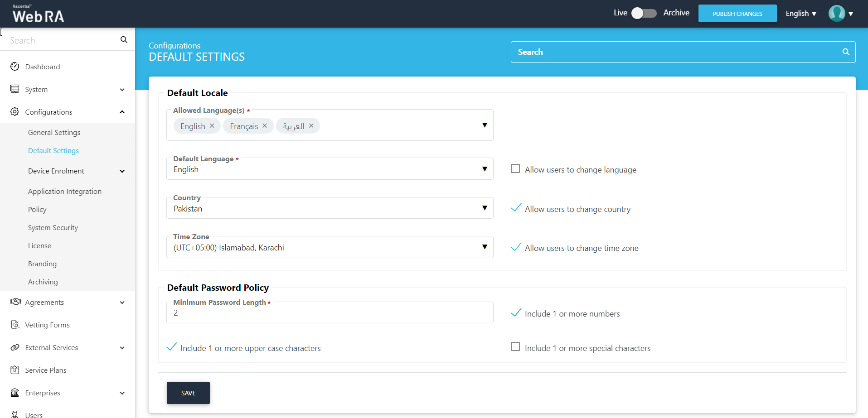Open License menu item
Image resolution: width=868 pixels, height=418 pixels.
pyautogui.click(x=39, y=245)
